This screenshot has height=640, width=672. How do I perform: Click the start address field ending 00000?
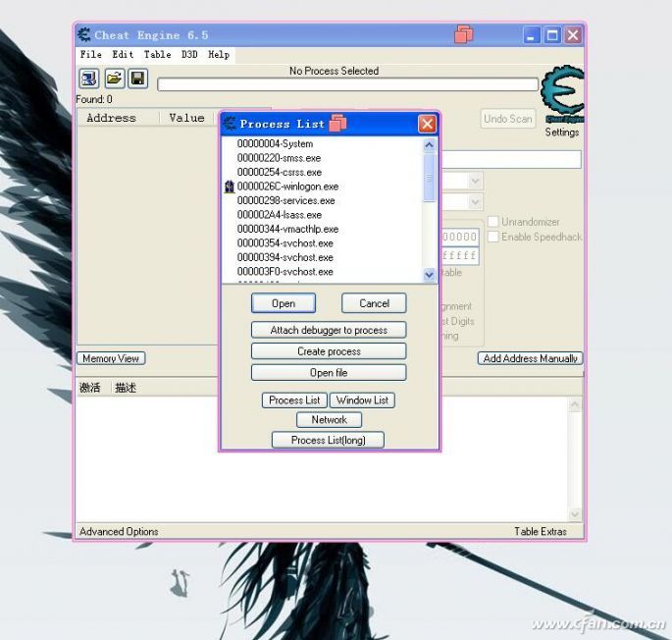(x=460, y=237)
